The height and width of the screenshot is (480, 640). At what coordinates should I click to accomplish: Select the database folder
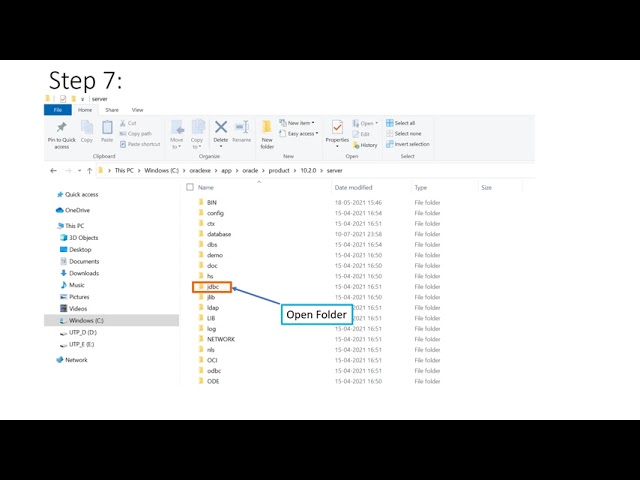tap(219, 234)
